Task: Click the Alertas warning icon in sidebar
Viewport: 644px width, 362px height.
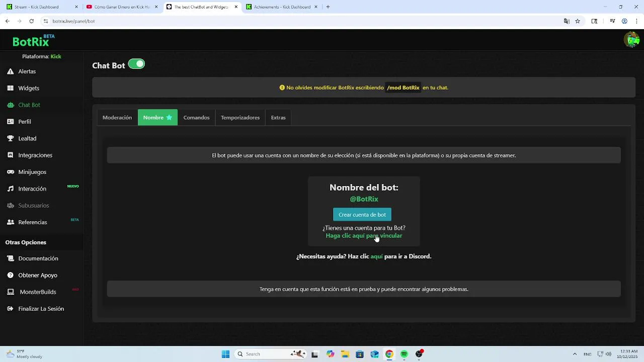Action: (x=10, y=71)
